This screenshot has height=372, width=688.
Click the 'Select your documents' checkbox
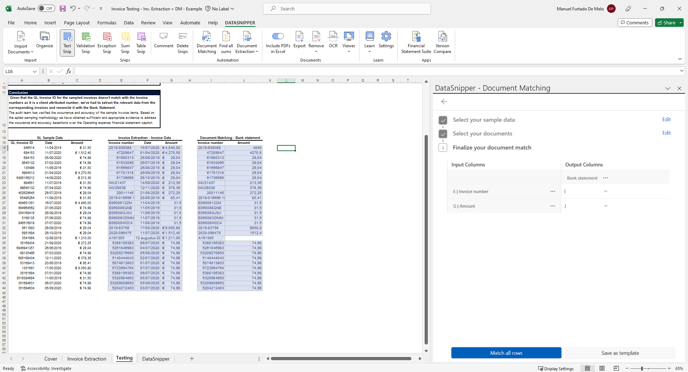[443, 134]
